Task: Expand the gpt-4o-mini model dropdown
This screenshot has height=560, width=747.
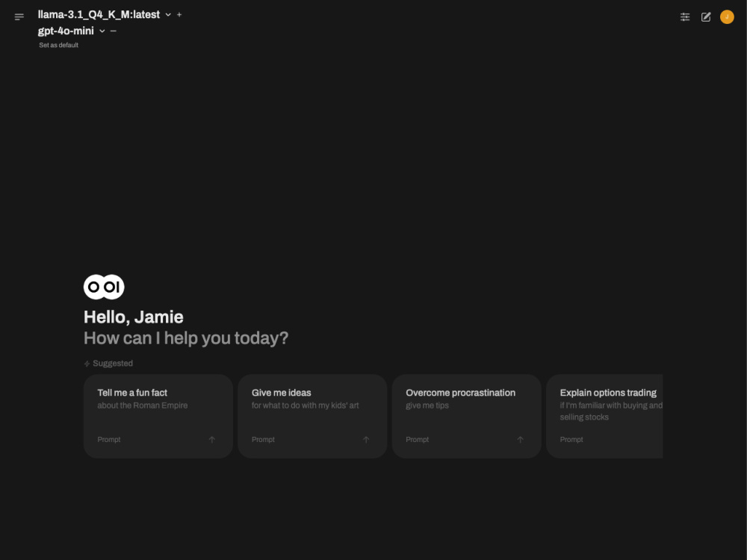Action: (x=102, y=31)
